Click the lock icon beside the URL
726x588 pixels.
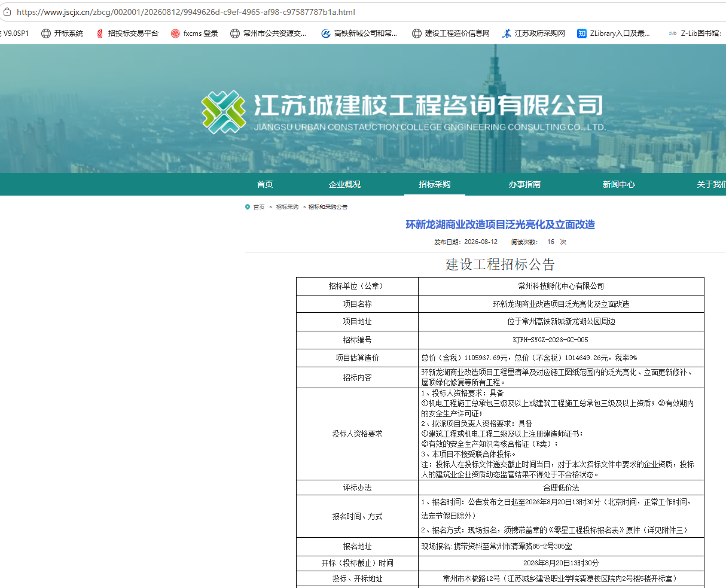(7, 12)
